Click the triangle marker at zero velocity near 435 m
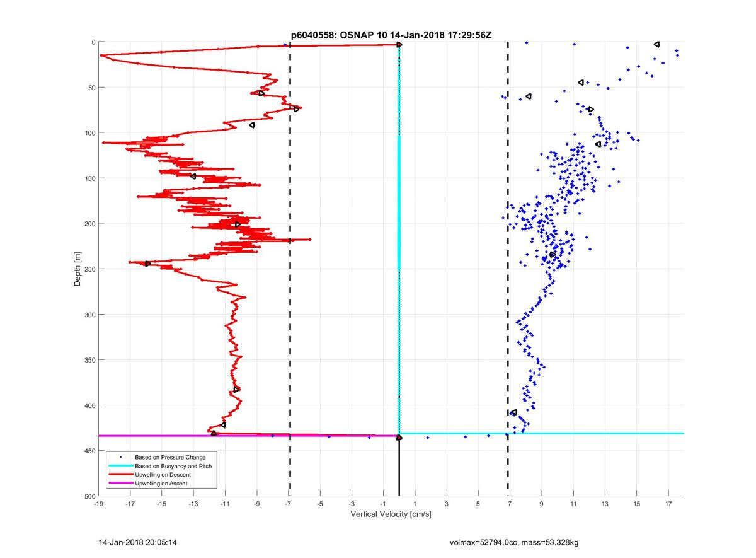Image resolution: width=756 pixels, height=558 pixels. [399, 438]
